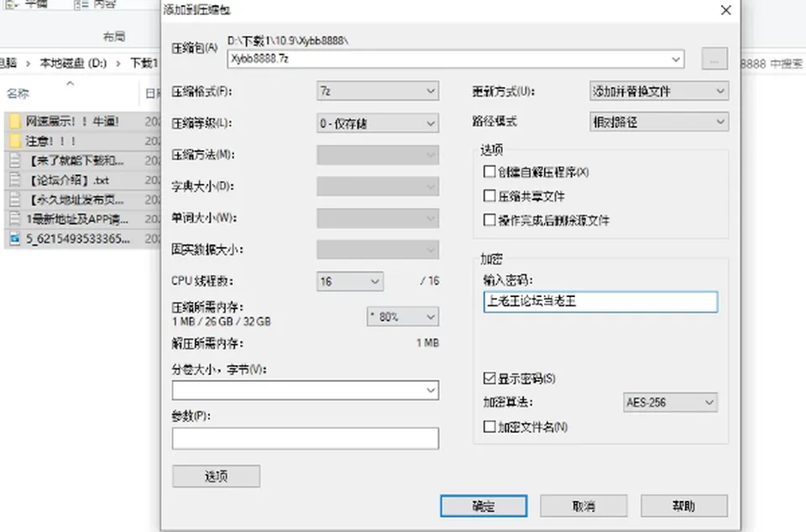Click 本地磁盘 (D:) in the Explorer address bar
Image resolution: width=806 pixels, height=532 pixels.
click(x=73, y=63)
